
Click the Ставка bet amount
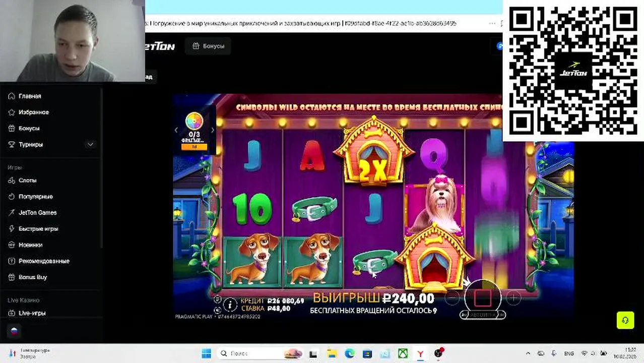tap(279, 309)
